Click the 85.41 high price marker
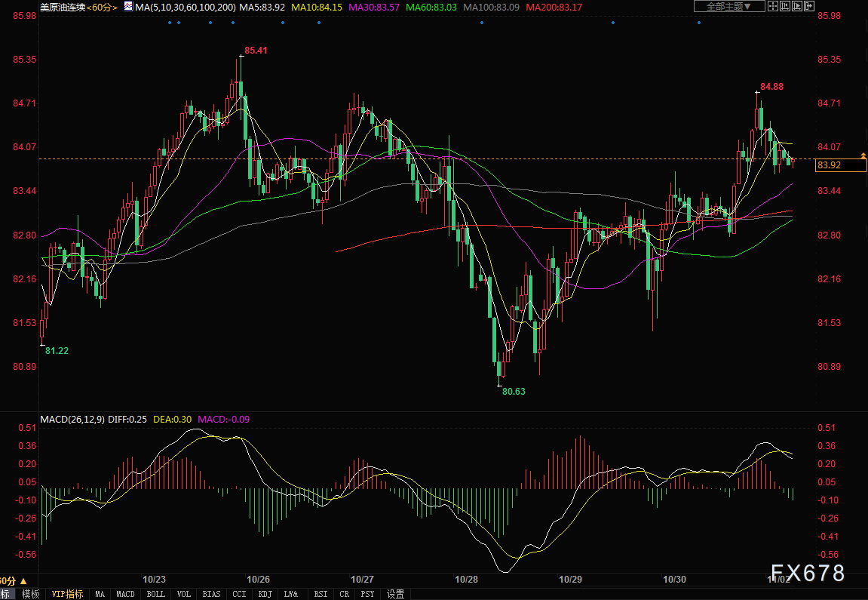The height and width of the screenshot is (600, 868). (256, 51)
